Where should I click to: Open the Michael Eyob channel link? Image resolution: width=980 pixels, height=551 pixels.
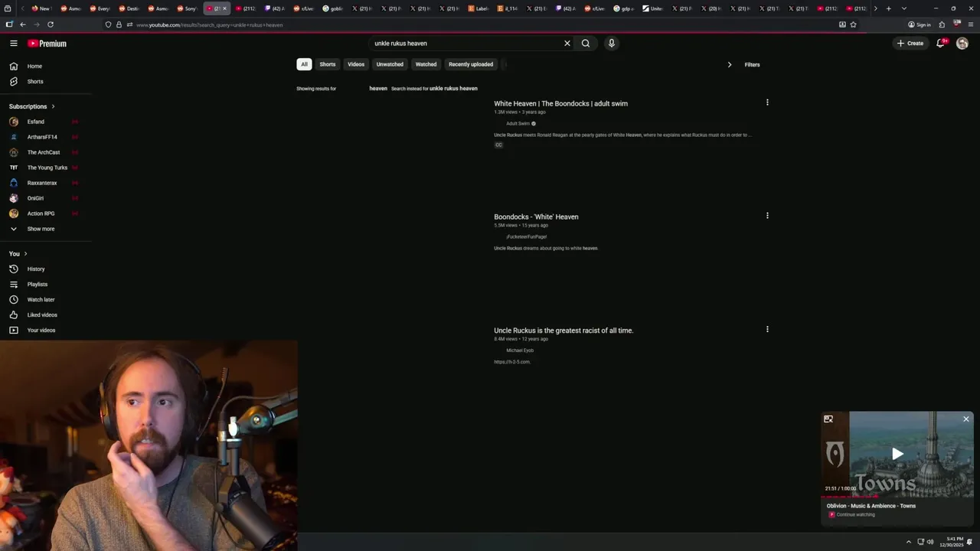tap(520, 350)
